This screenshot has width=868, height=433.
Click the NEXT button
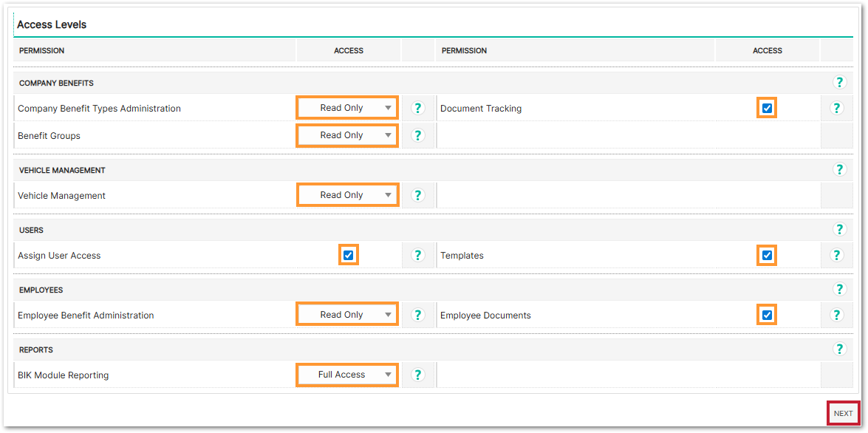pos(843,414)
